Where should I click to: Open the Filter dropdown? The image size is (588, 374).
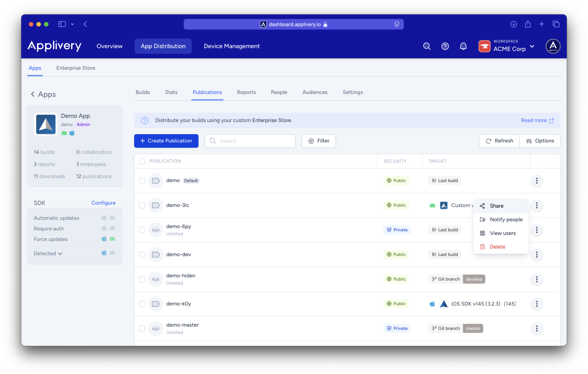point(319,141)
